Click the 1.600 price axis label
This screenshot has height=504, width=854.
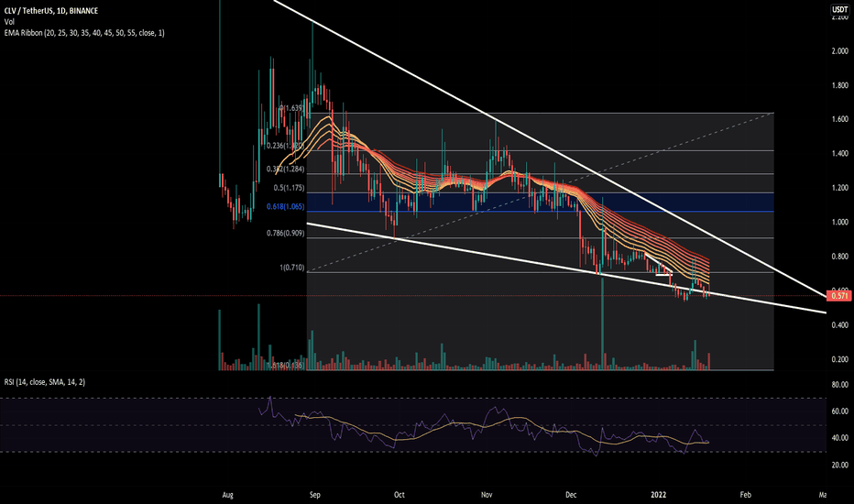pos(840,119)
